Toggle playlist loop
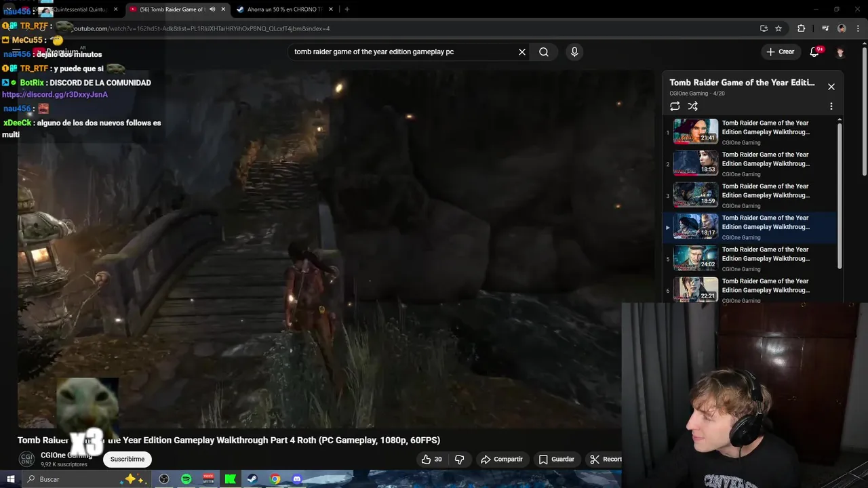 tap(675, 106)
